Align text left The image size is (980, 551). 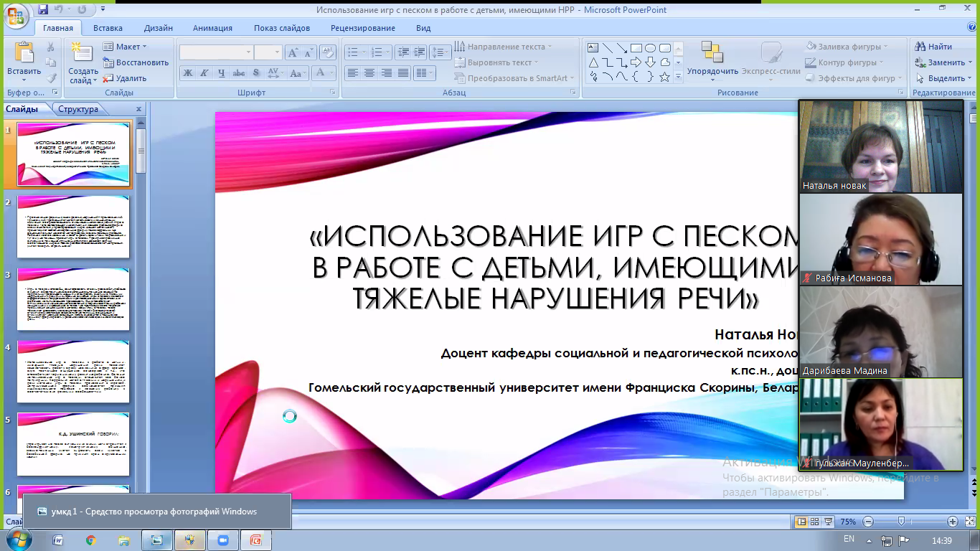coord(352,72)
